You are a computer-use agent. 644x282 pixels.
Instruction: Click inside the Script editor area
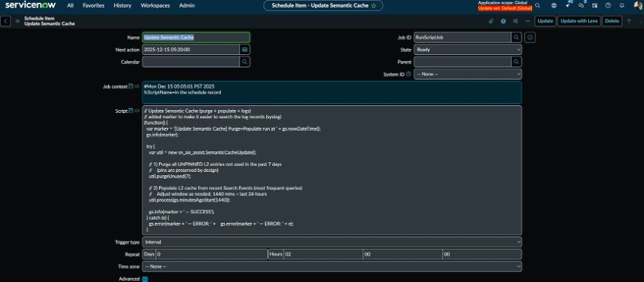click(x=332, y=170)
